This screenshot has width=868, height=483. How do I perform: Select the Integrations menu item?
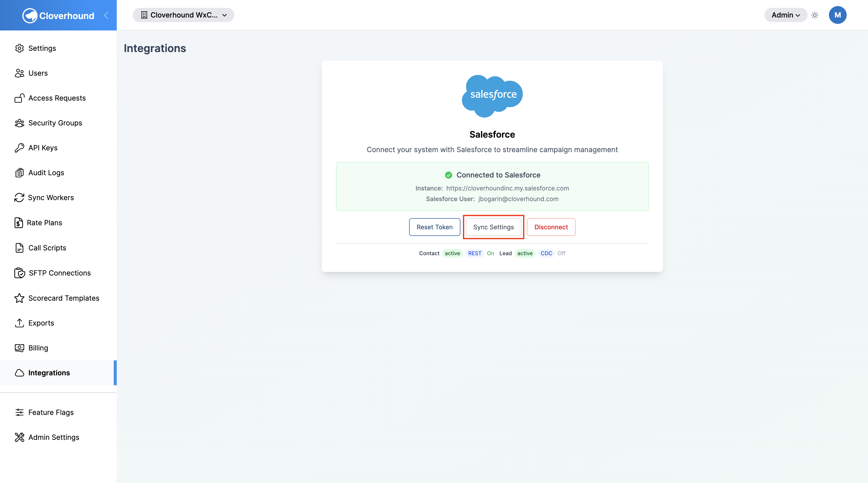58,373
